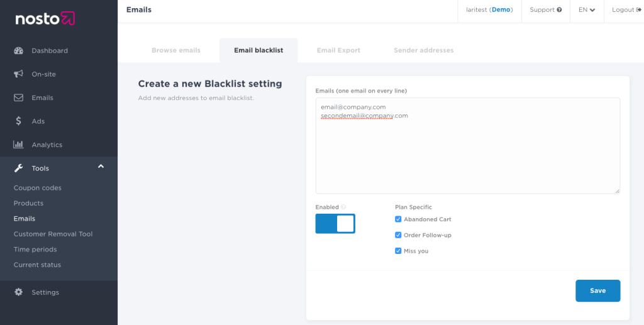Open the EN language dropdown
Viewport: 644px width, 325px height.
point(587,10)
